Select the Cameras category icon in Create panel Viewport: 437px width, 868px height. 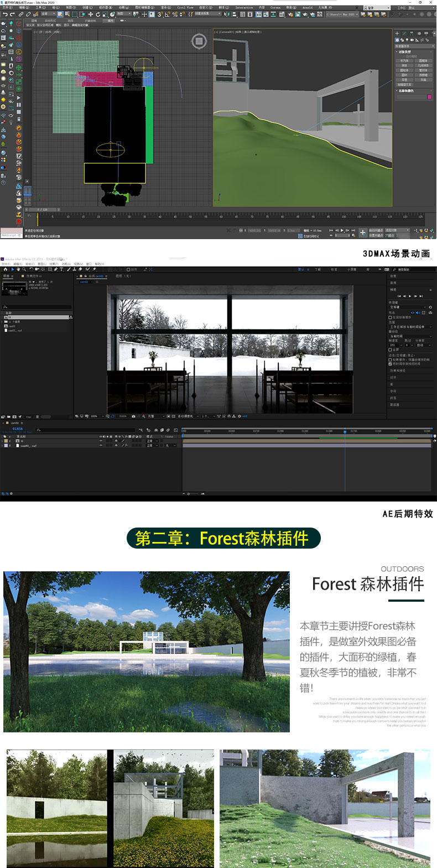(412, 40)
